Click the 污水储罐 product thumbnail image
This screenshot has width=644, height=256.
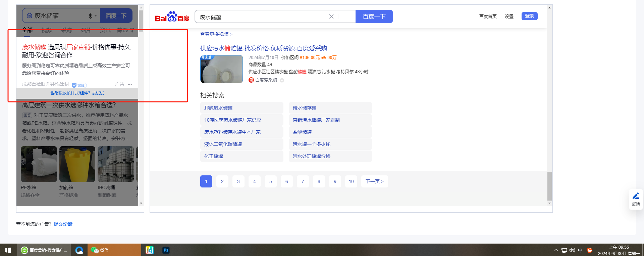(222, 69)
